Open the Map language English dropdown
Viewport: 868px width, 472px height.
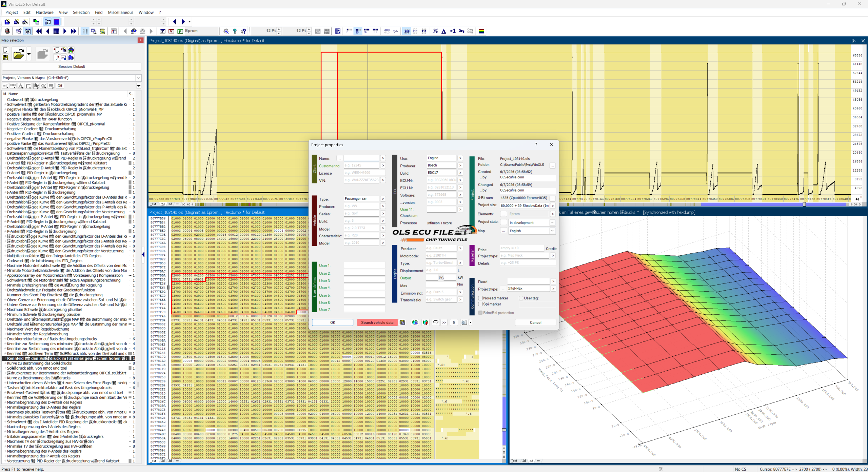tap(552, 231)
